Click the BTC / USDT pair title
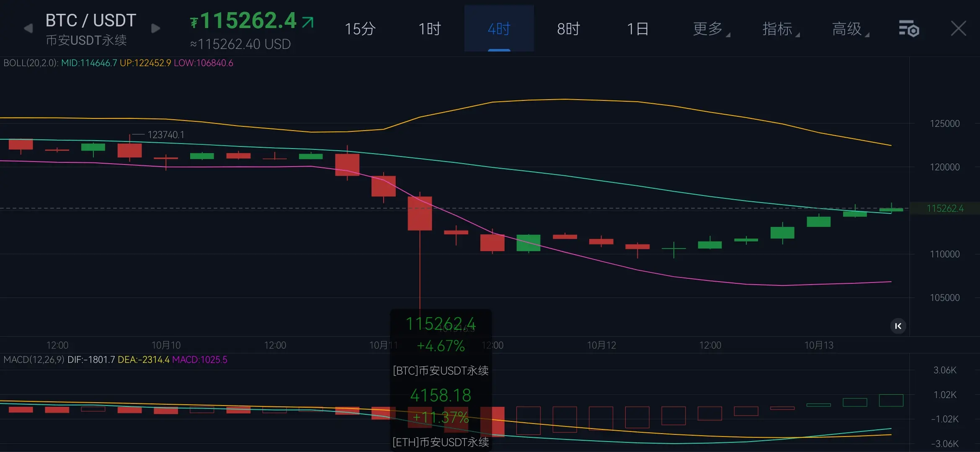Viewport: 980px width, 452px height. point(90,21)
